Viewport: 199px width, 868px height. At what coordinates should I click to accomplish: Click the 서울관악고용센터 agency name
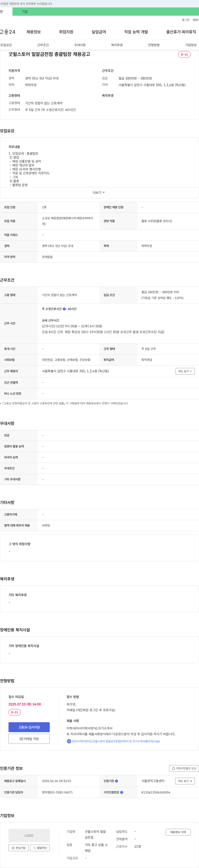point(153,781)
